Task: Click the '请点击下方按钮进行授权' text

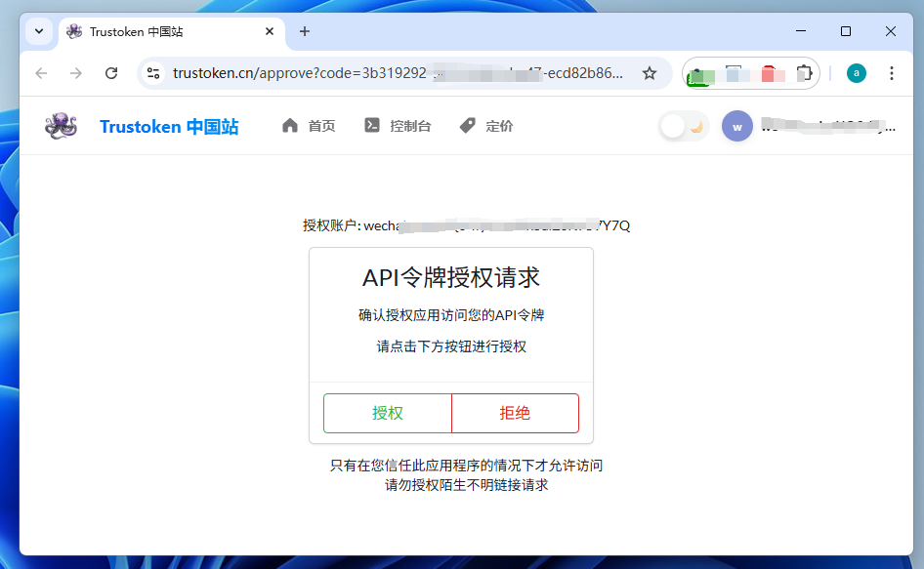Action: 451,346
